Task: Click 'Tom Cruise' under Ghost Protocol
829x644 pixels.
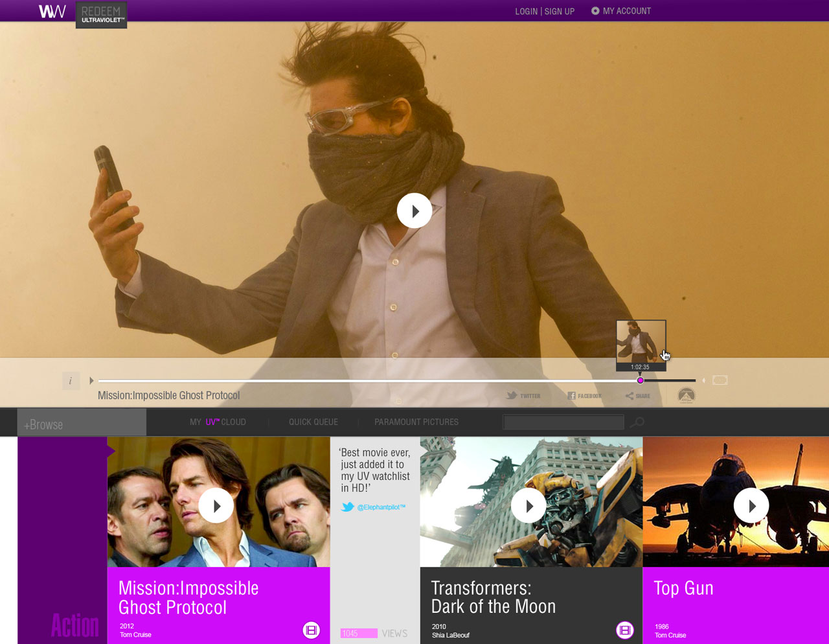Action: [x=135, y=635]
